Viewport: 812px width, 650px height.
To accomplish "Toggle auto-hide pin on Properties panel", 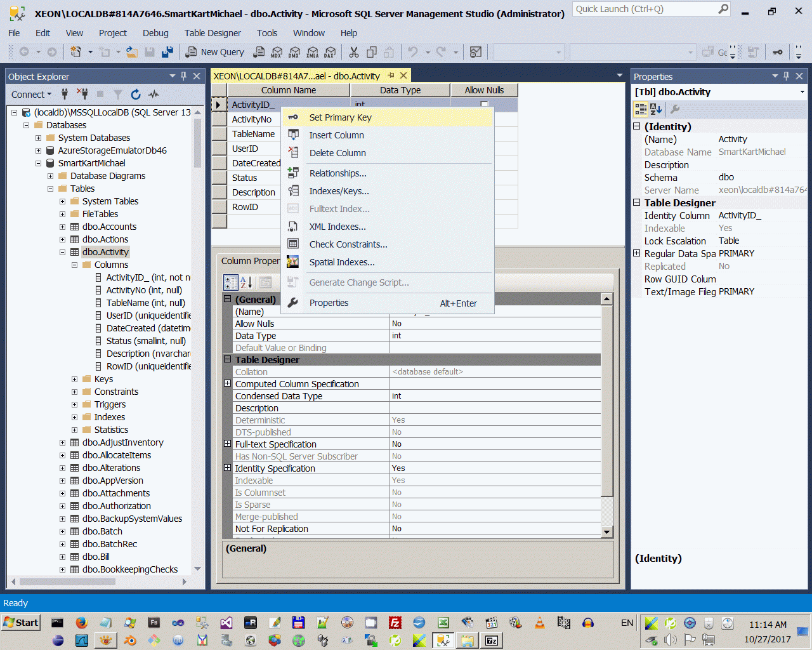I will point(787,76).
